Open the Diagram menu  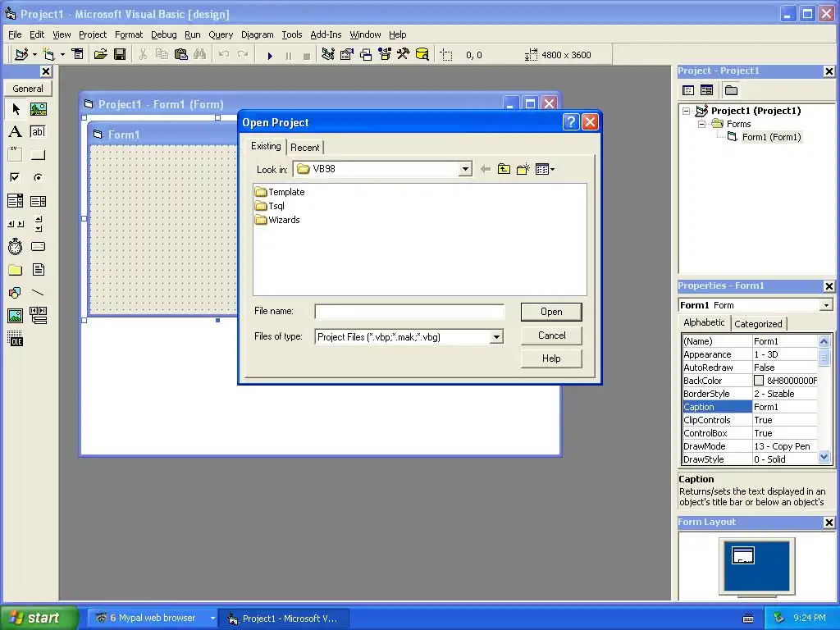257,34
